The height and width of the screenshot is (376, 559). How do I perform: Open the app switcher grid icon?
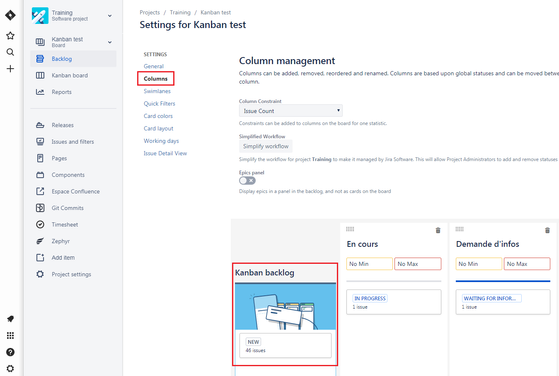[10, 335]
